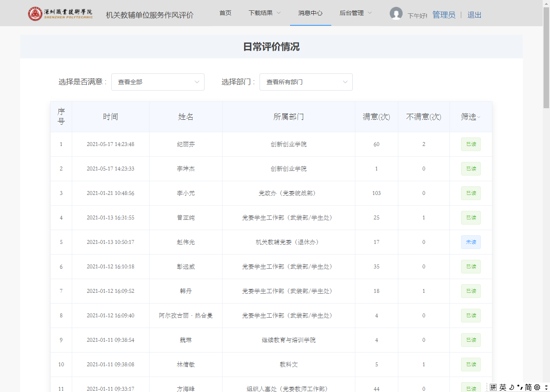Click 已读 tag for 韩丹

(x=471, y=291)
